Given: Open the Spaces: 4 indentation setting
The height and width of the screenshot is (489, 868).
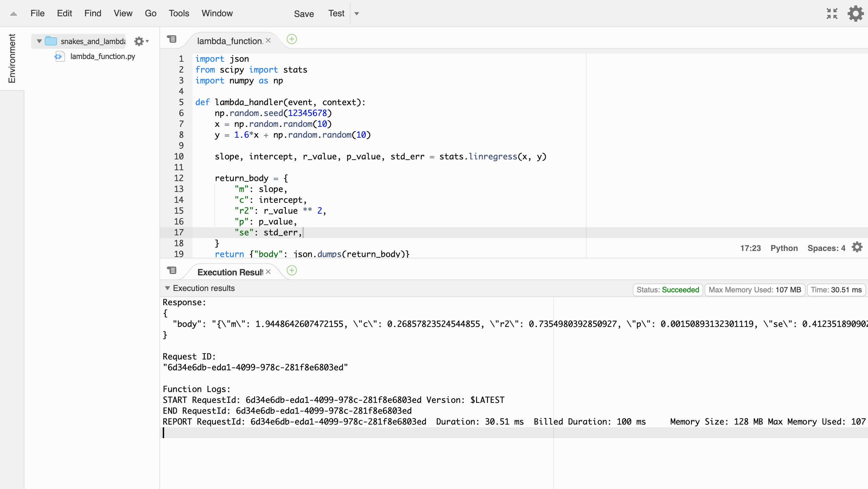Looking at the screenshot, I should coord(826,248).
